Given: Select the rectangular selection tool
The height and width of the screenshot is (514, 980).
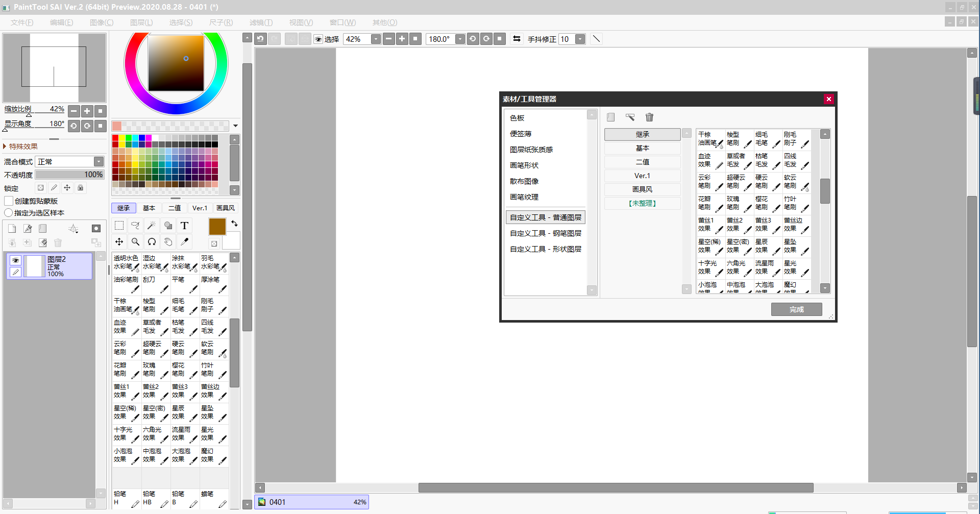Looking at the screenshot, I should pyautogui.click(x=119, y=226).
